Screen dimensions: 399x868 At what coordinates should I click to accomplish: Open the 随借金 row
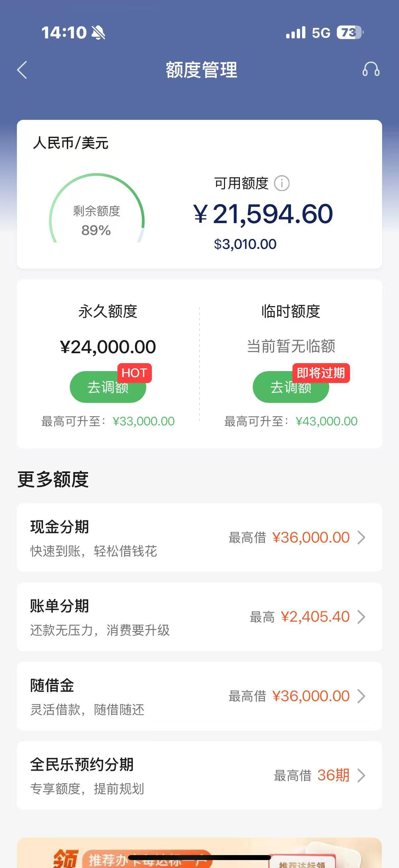[199, 696]
